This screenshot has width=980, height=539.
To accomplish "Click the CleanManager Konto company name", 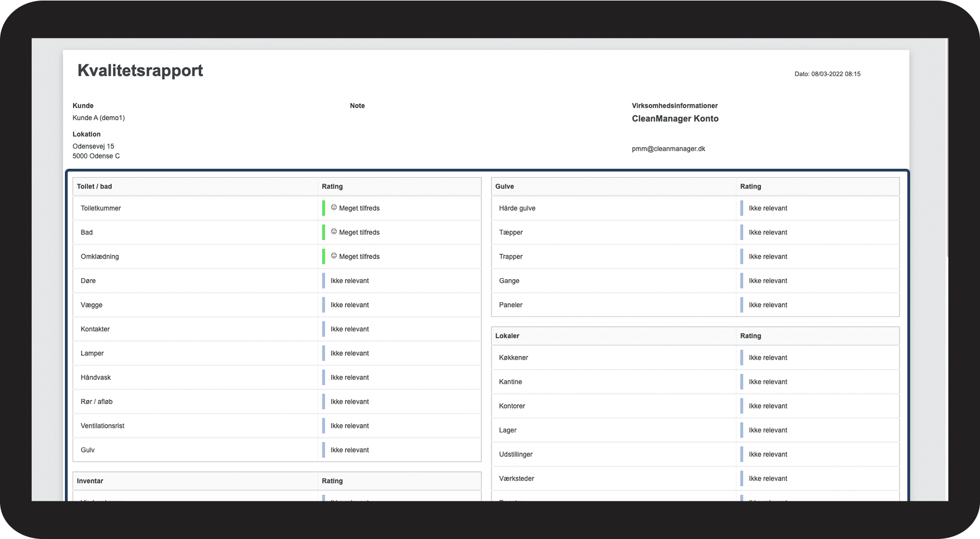I will point(675,119).
